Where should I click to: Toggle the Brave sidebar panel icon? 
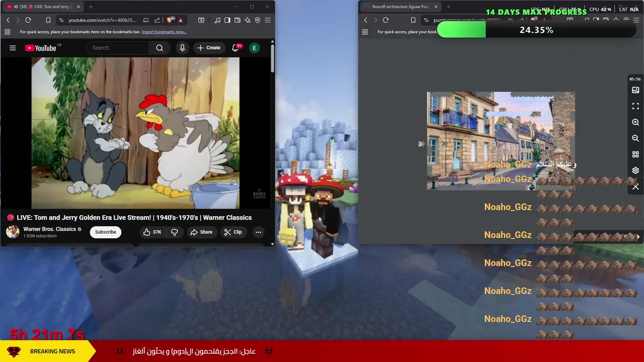pos(227,20)
